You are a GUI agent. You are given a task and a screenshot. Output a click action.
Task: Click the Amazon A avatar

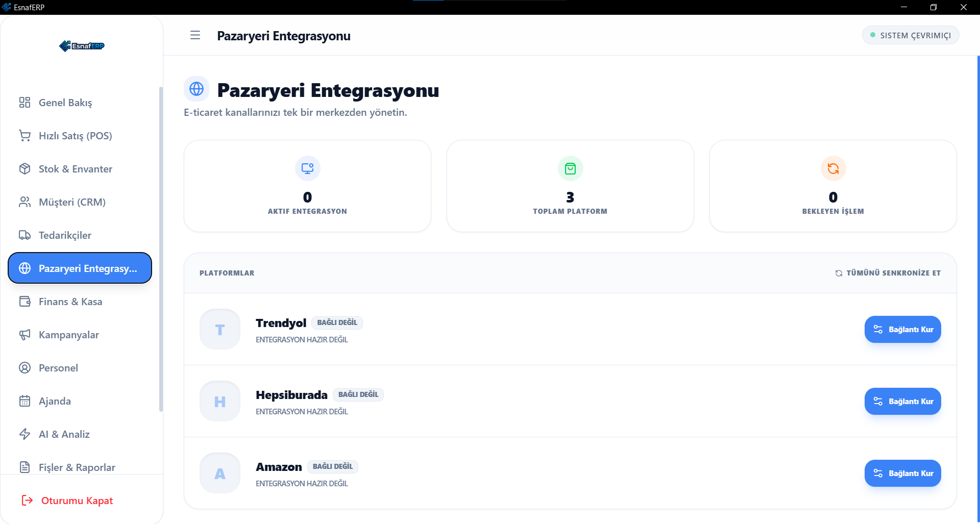pyautogui.click(x=220, y=473)
